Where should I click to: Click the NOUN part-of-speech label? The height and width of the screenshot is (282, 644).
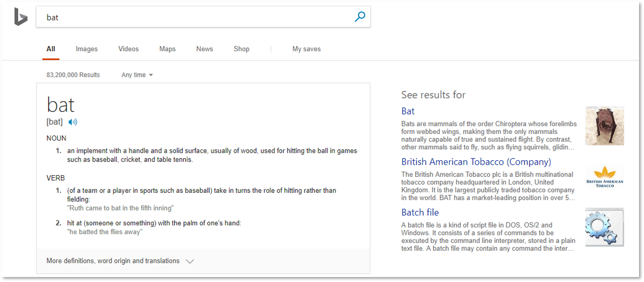[56, 138]
